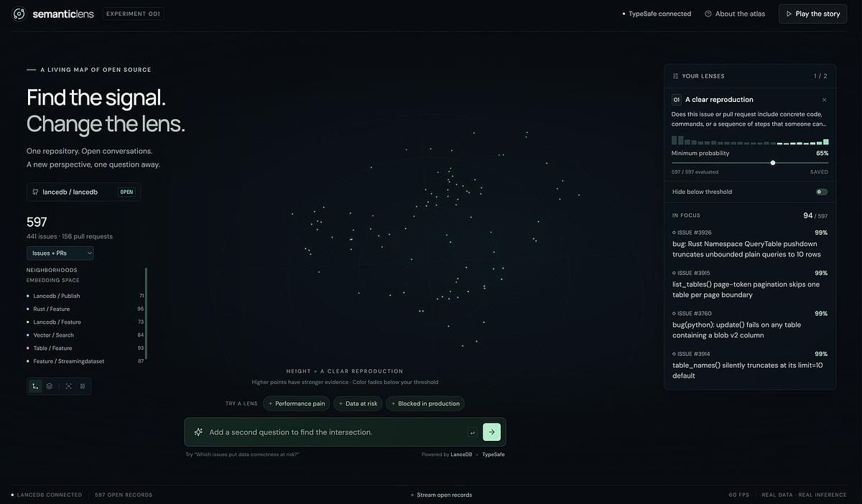Adjust the Minimum probability slider handle

click(x=773, y=163)
